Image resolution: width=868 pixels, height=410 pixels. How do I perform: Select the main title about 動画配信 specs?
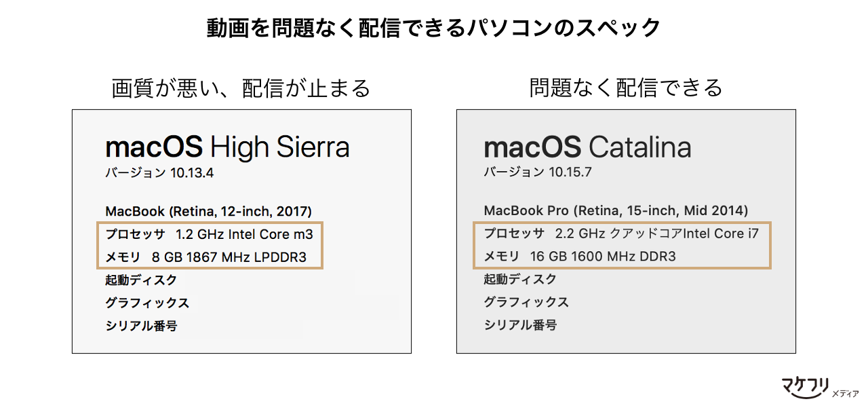pyautogui.click(x=433, y=29)
